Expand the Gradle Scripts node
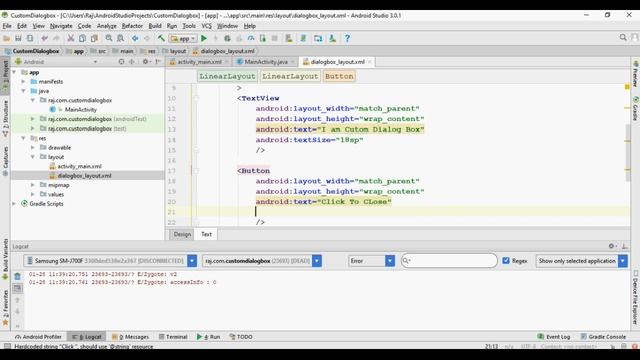This screenshot has width=640, height=360. (15, 204)
